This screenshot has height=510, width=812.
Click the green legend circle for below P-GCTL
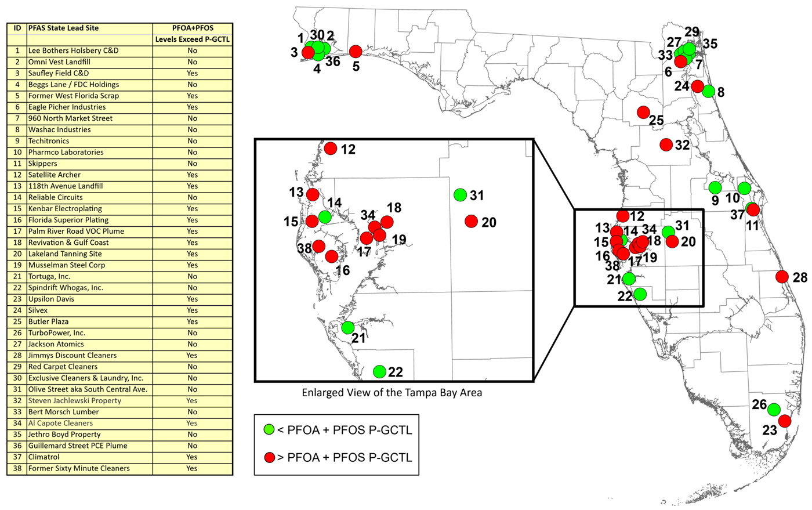(x=269, y=430)
